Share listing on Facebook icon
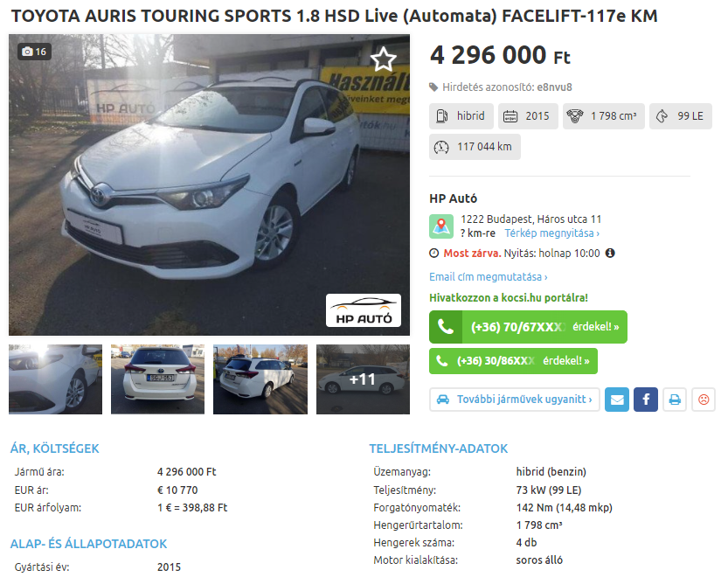 coord(646,400)
